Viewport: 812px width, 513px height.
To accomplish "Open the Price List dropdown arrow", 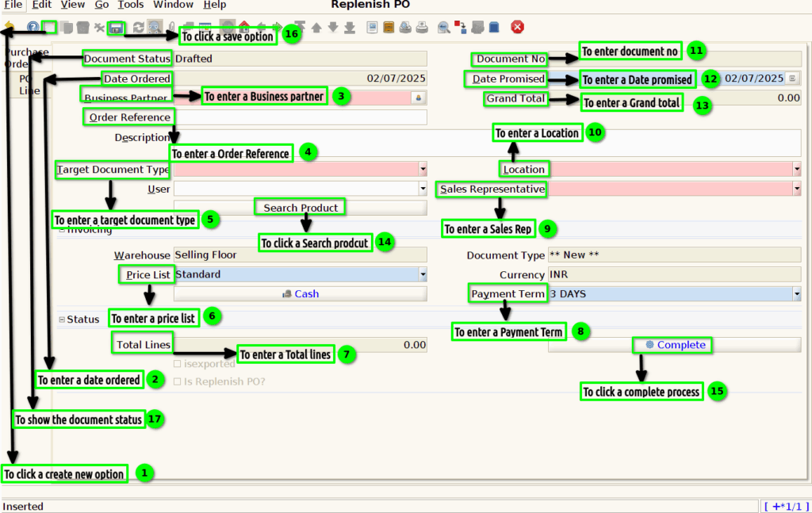I will click(423, 274).
